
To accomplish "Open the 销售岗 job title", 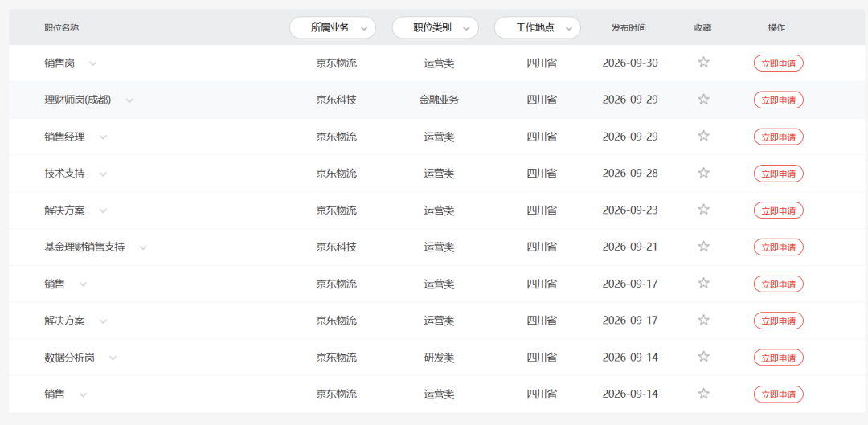I will point(59,63).
